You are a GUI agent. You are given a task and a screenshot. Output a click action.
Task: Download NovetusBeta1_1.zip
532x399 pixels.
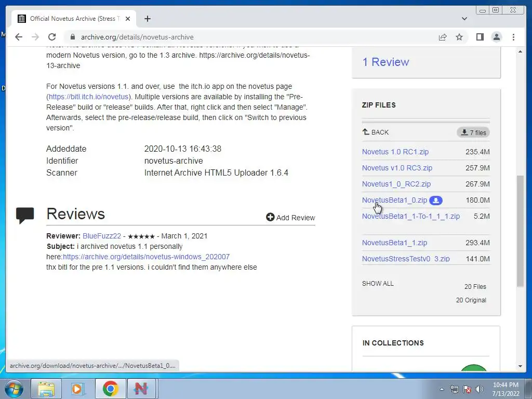point(395,243)
